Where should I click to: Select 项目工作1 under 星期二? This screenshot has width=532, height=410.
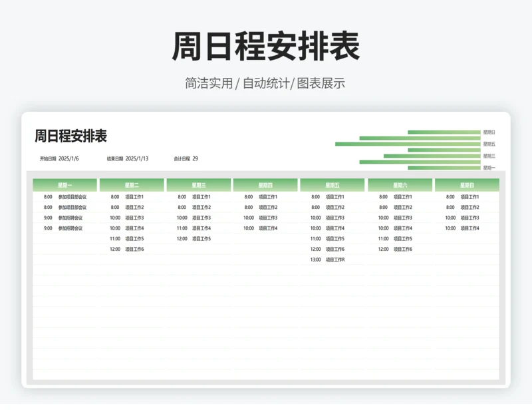134,197
